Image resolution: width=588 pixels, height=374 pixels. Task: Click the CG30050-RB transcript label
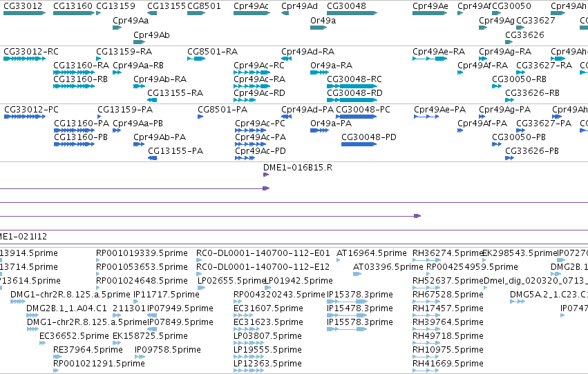click(519, 79)
